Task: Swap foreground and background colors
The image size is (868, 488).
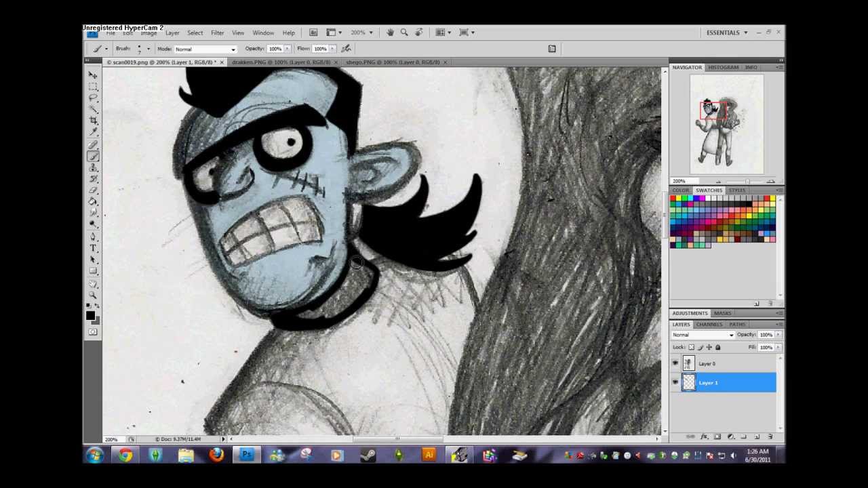Action: [98, 307]
